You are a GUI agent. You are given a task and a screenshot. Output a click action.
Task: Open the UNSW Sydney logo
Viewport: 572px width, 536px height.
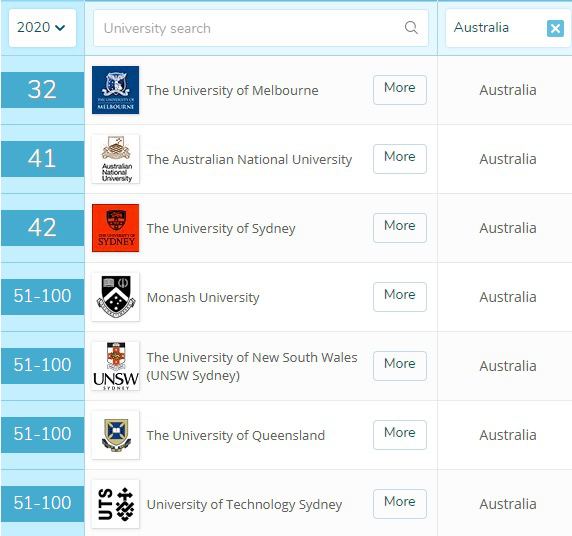click(x=115, y=366)
